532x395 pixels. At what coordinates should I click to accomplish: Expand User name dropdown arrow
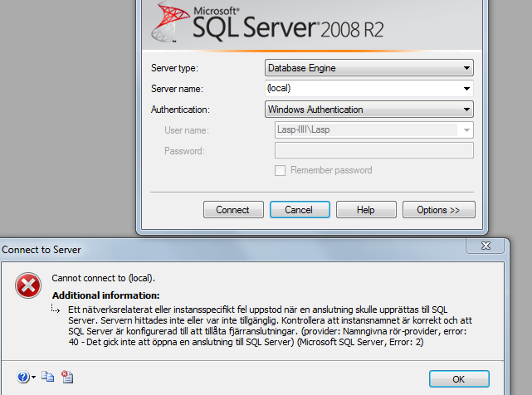466,130
